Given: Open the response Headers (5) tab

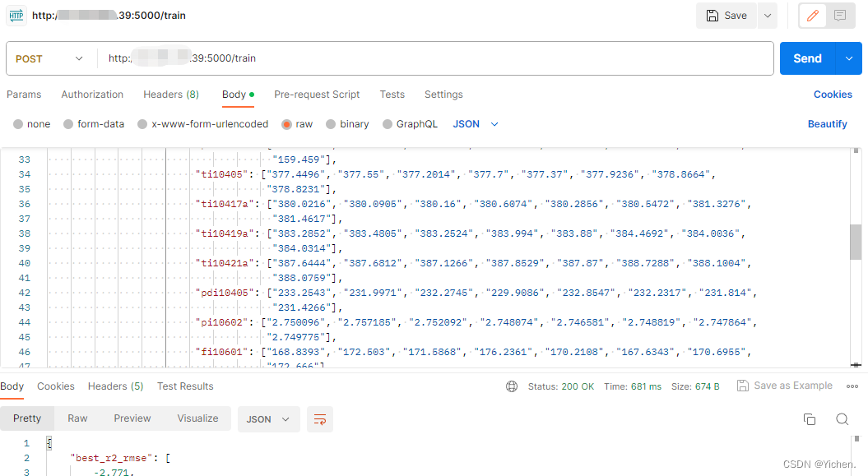Looking at the screenshot, I should pos(115,386).
